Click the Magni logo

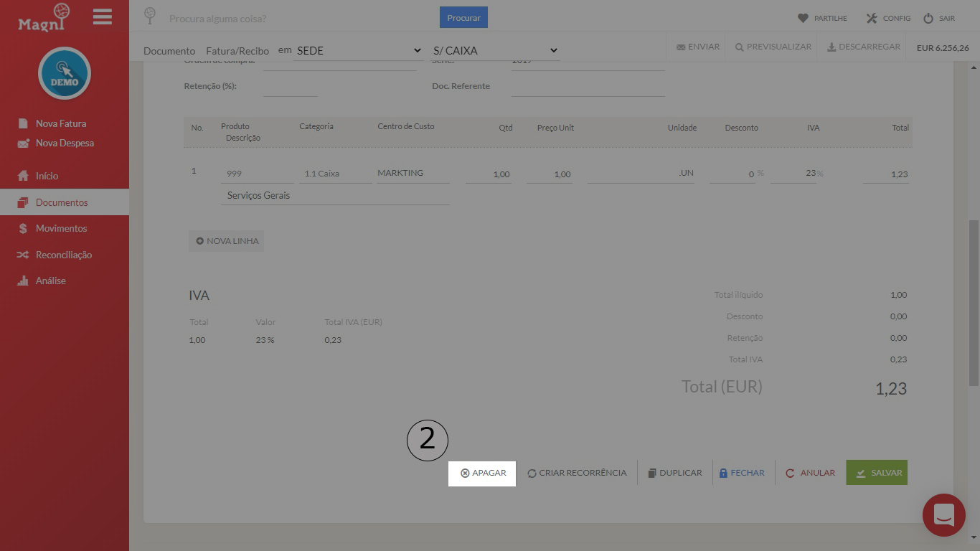pyautogui.click(x=44, y=17)
